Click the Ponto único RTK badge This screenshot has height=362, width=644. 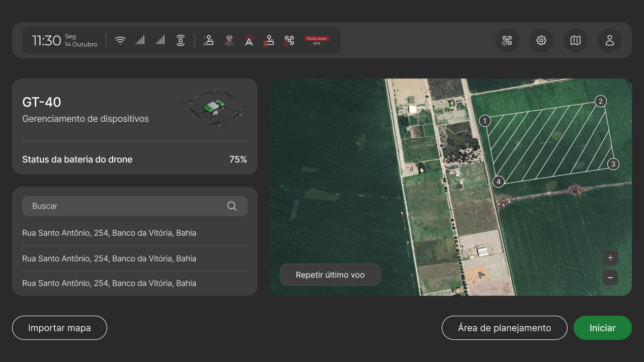tap(317, 41)
